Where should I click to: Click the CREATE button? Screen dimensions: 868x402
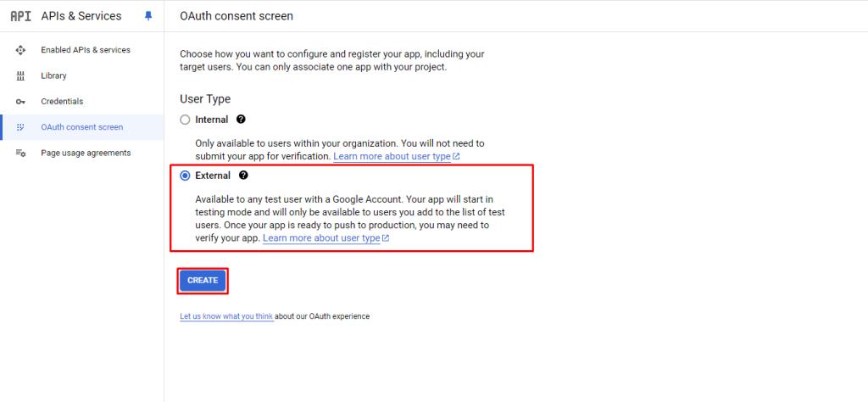[203, 281]
